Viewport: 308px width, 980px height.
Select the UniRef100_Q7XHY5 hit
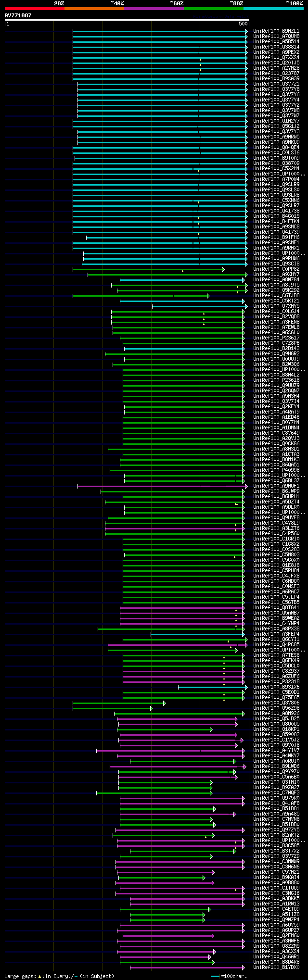coord(276,306)
